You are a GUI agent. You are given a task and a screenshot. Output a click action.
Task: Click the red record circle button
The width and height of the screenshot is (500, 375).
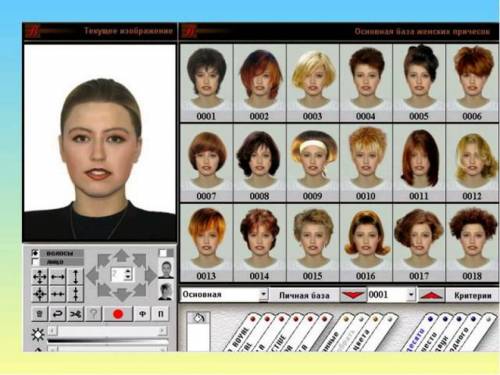[x=118, y=314]
